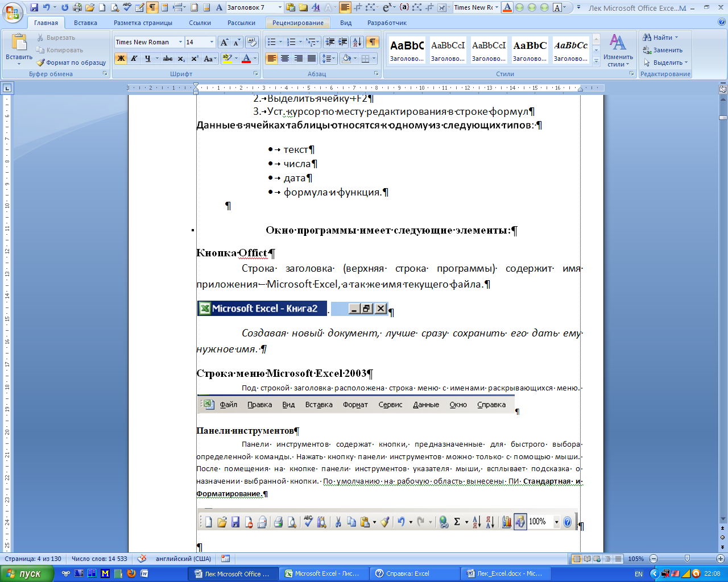Click the ruler tab selector at the left corner
This screenshot has width=728, height=582.
pos(7,88)
